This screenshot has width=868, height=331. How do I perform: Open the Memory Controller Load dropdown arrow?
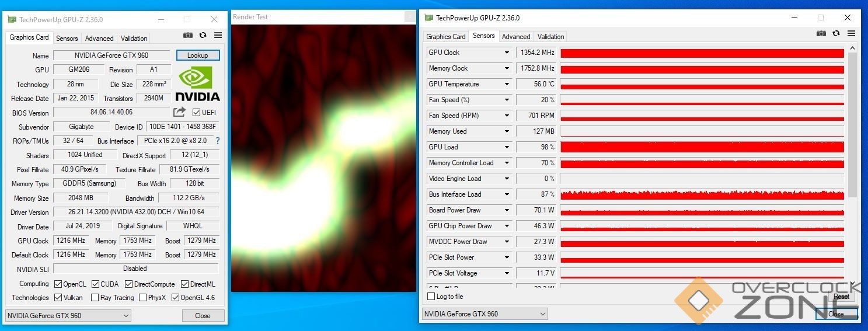coord(507,163)
